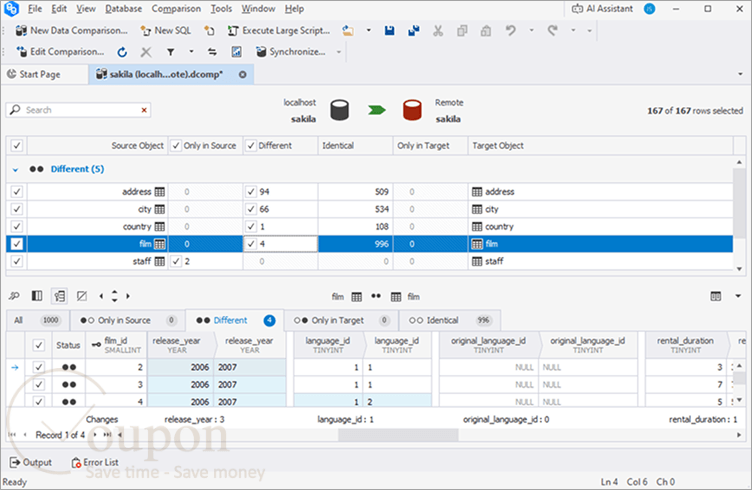The width and height of the screenshot is (752, 490).
Task: Open the Synchronize dropdown arrow
Action: point(339,52)
